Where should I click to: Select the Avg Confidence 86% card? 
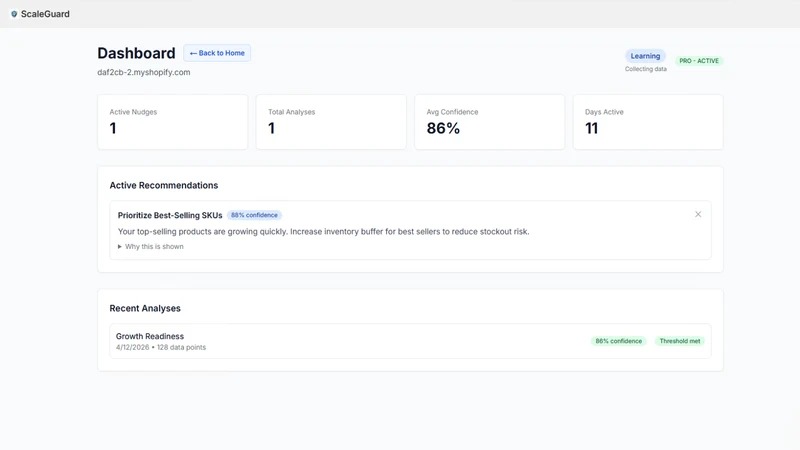[489, 122]
